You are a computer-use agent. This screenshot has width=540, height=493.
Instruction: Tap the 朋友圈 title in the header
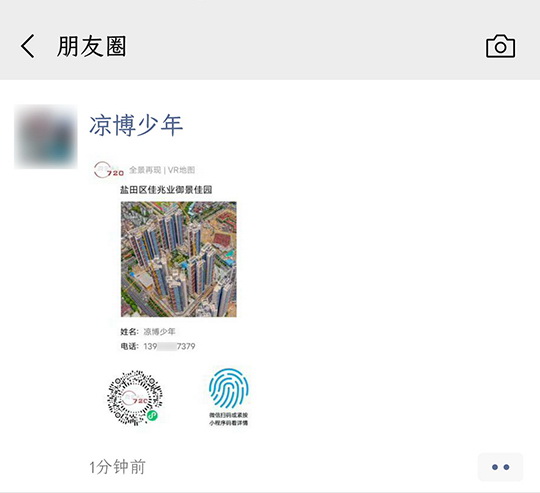(92, 46)
